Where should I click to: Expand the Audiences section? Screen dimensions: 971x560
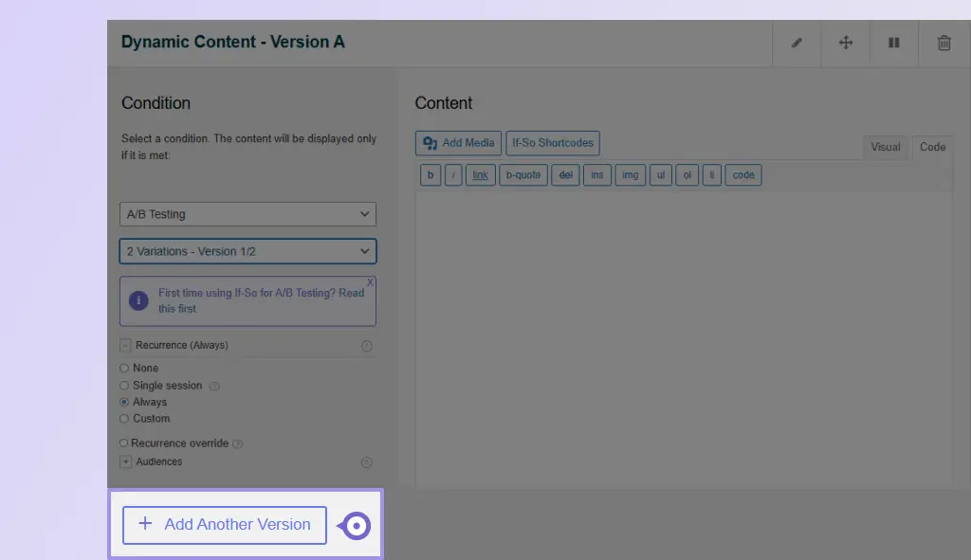(x=126, y=461)
